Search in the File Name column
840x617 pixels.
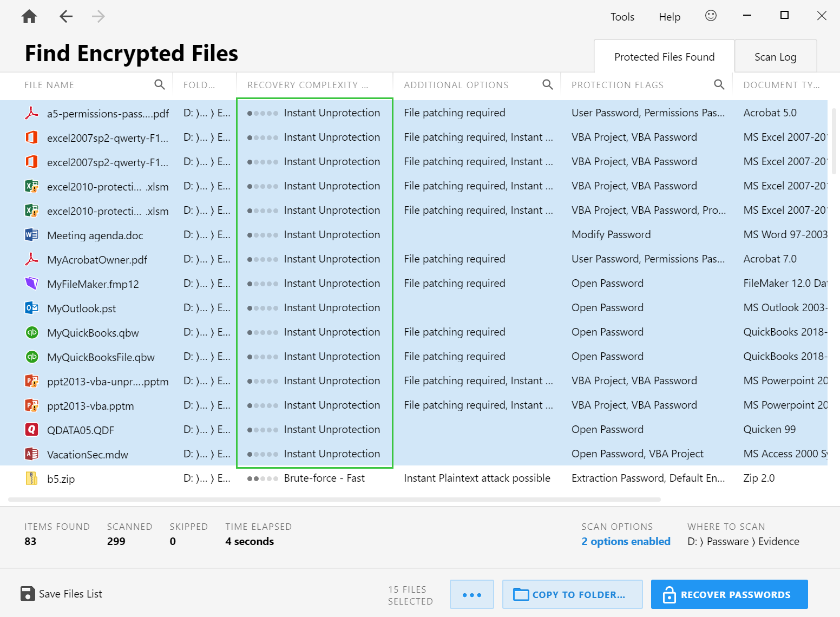tap(159, 84)
